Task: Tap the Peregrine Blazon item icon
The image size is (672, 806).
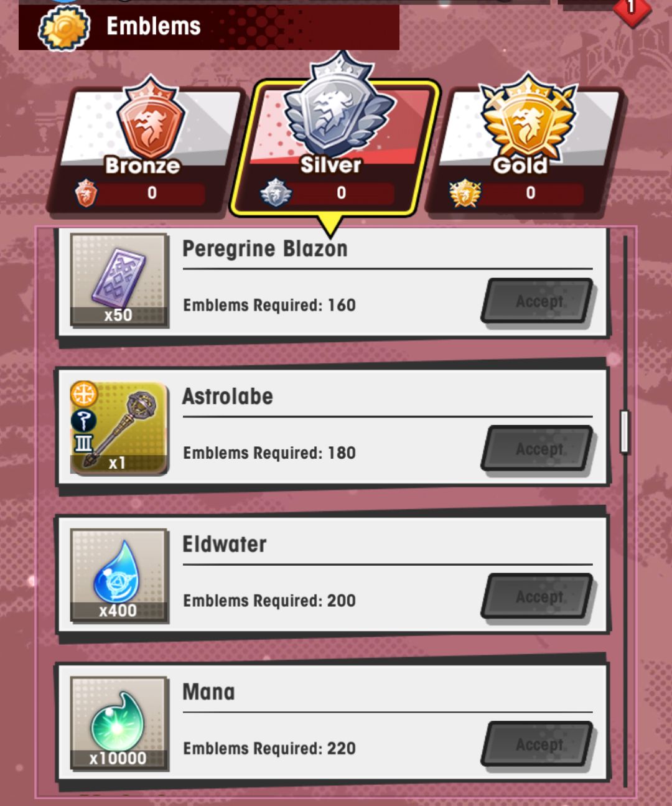Action: pyautogui.click(x=119, y=280)
